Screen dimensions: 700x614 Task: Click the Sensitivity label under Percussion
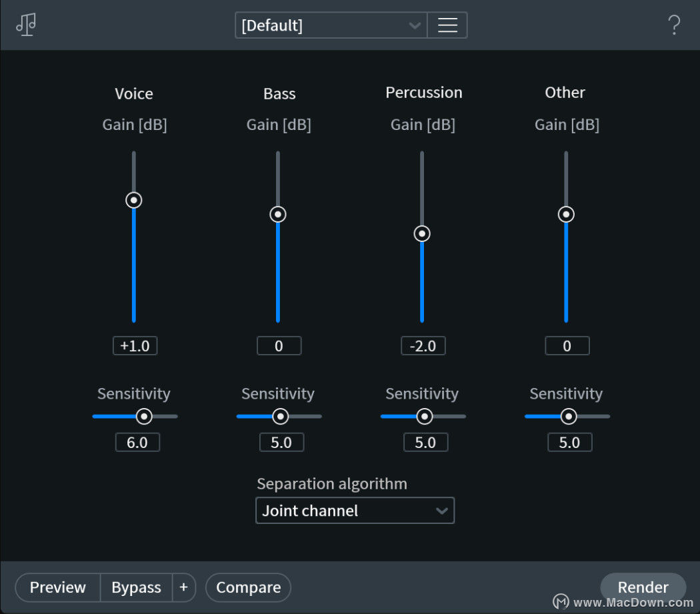point(422,393)
